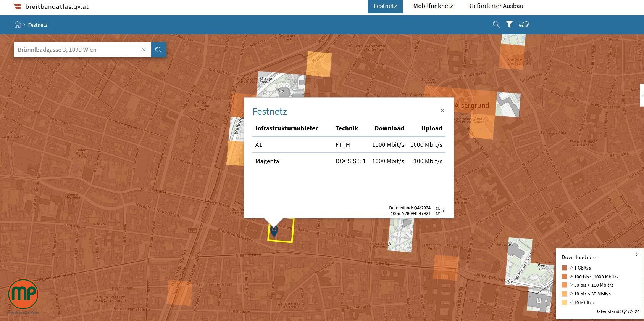Switch to the Mobilfunknetz tab
The height and width of the screenshot is (321, 644).
(433, 6)
